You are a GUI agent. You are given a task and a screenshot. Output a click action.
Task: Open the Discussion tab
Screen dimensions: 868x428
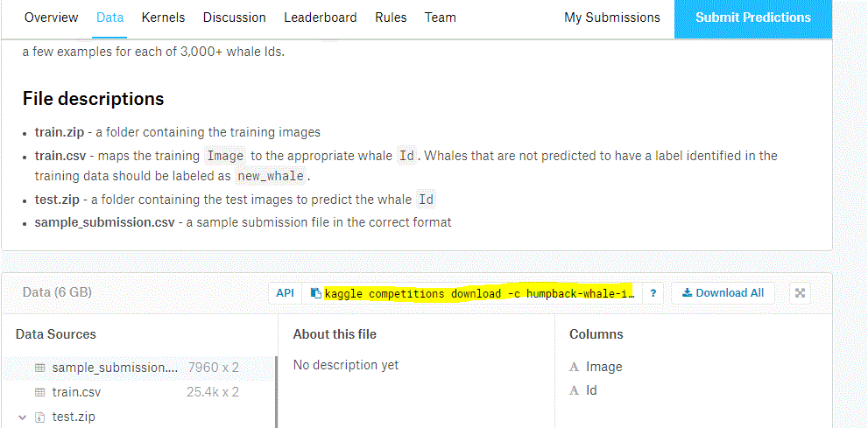pyautogui.click(x=234, y=18)
